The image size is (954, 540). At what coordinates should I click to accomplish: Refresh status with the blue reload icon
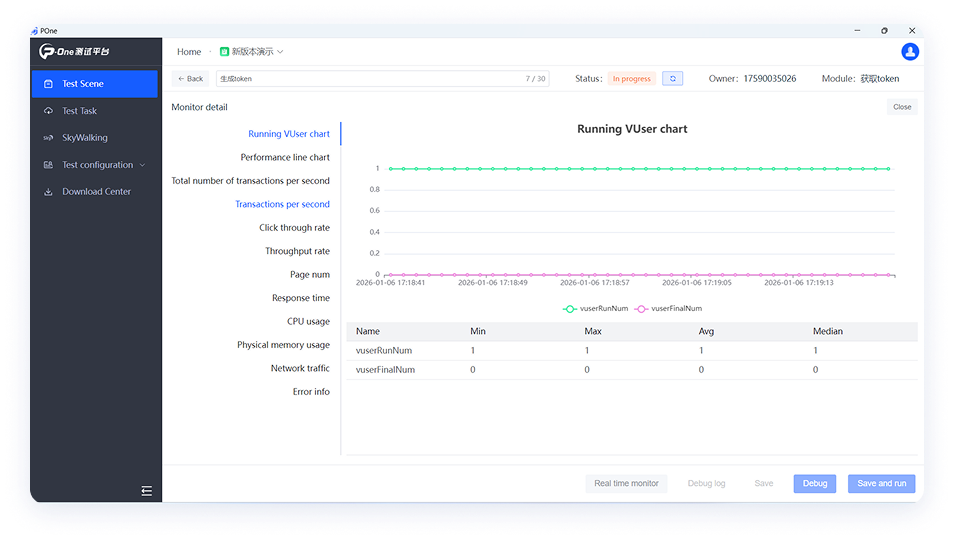click(672, 79)
